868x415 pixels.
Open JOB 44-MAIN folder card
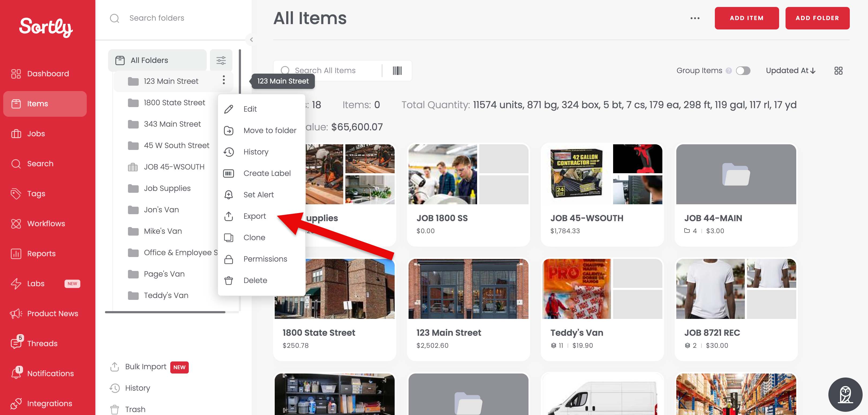pyautogui.click(x=736, y=194)
